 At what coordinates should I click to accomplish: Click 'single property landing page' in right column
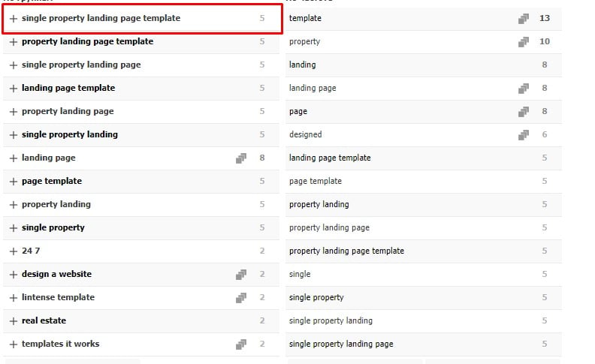(340, 344)
